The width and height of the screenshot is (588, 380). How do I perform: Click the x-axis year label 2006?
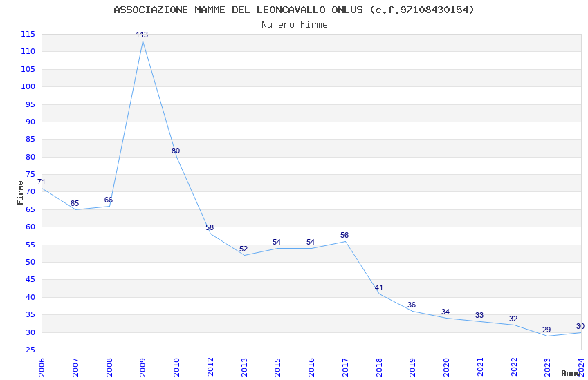point(42,368)
